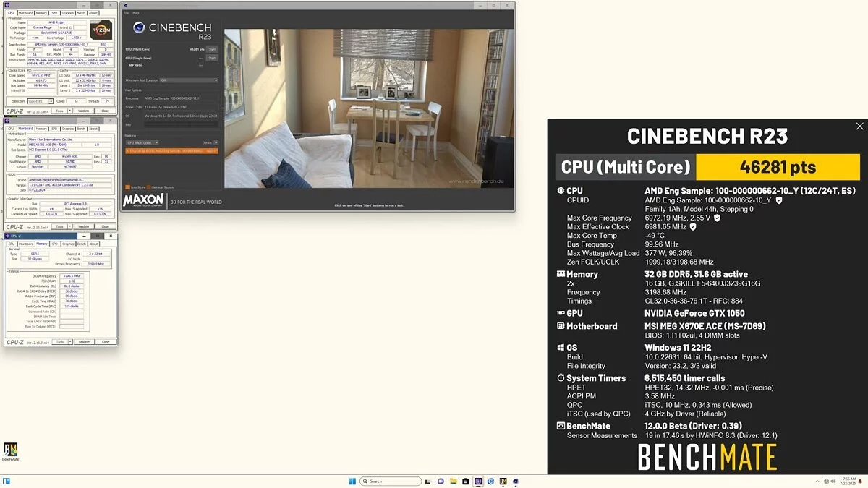This screenshot has height=488, width=868.
Task: Open Microsoft Store from the taskbar
Action: coord(466,481)
